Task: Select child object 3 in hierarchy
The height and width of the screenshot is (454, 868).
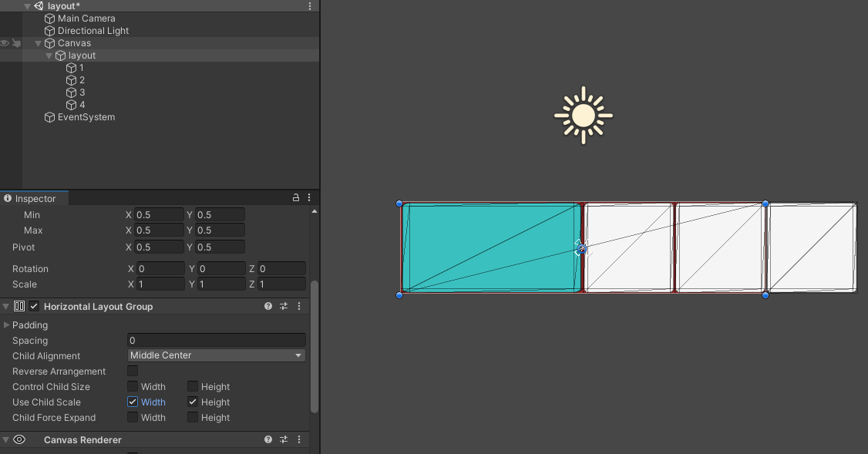Action: tap(82, 92)
